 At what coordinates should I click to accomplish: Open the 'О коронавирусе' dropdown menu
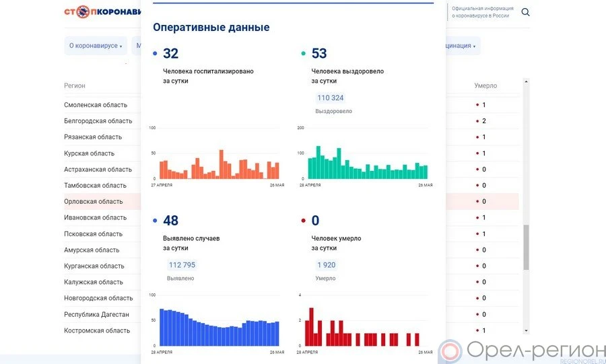[x=96, y=46]
